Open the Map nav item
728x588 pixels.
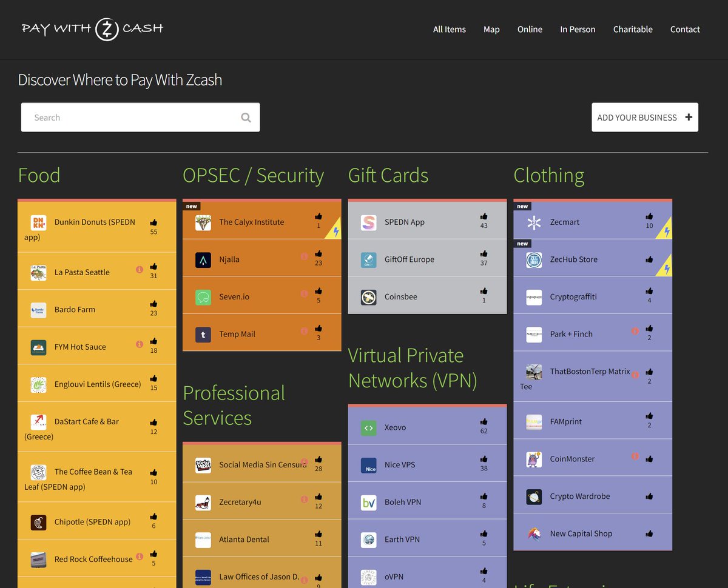coord(491,29)
